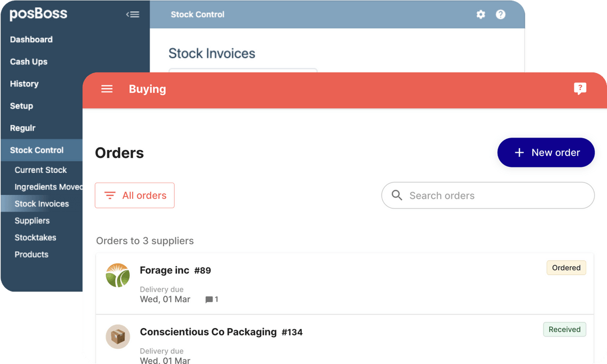Image resolution: width=607 pixels, height=364 pixels.
Task: Open the All orders filter dropdown
Action: (x=135, y=195)
